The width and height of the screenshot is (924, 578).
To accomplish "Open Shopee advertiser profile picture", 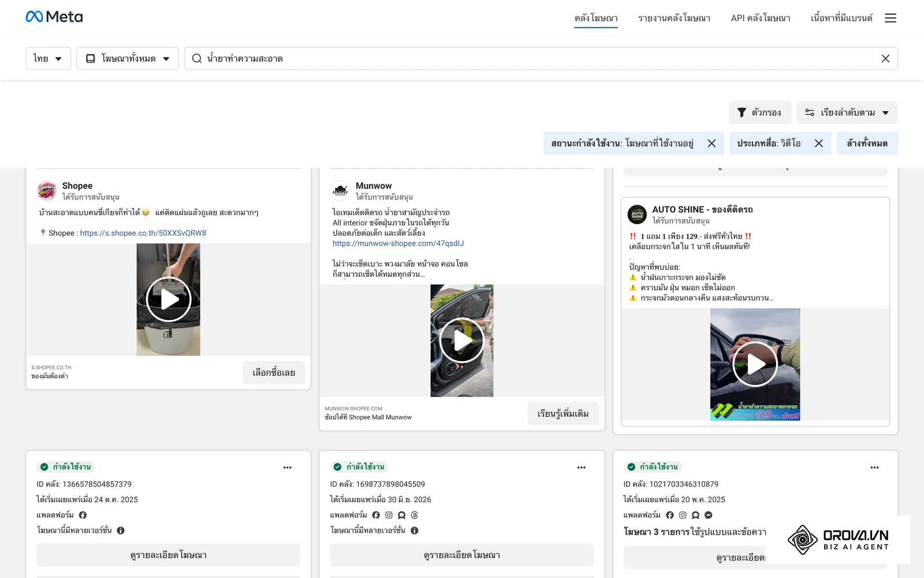I will (x=47, y=190).
